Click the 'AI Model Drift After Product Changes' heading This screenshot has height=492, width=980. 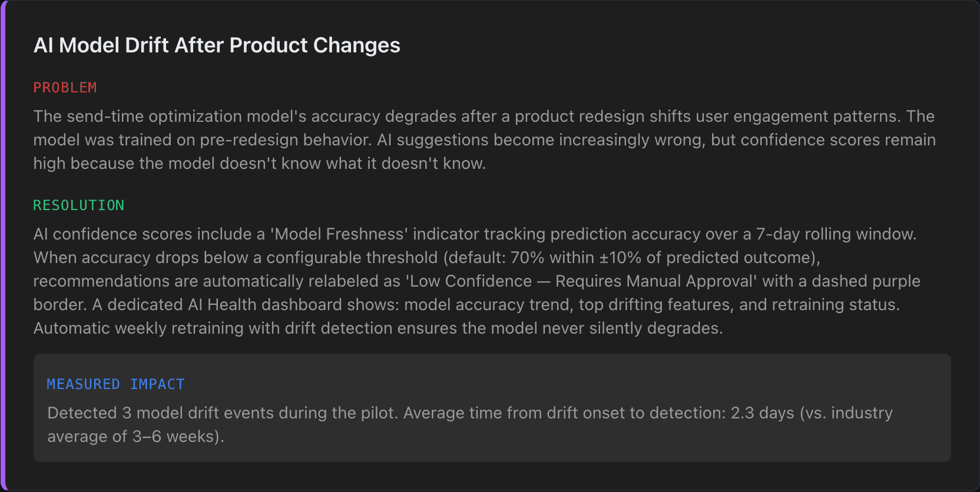[217, 45]
